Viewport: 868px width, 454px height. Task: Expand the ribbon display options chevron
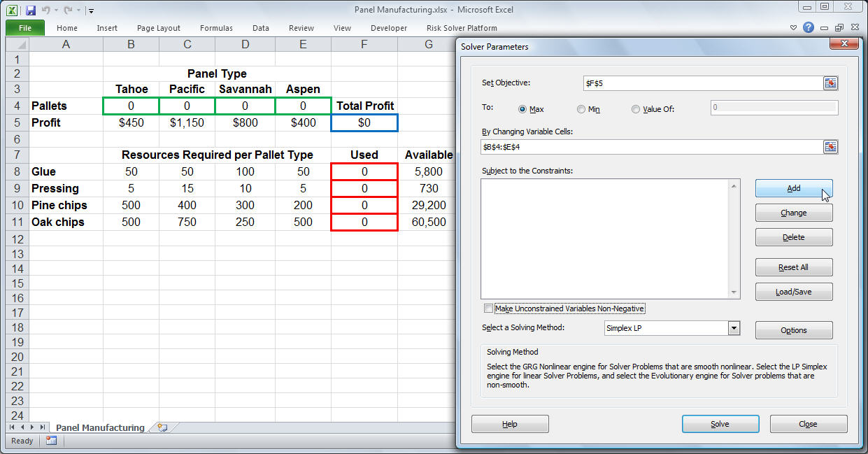point(792,27)
